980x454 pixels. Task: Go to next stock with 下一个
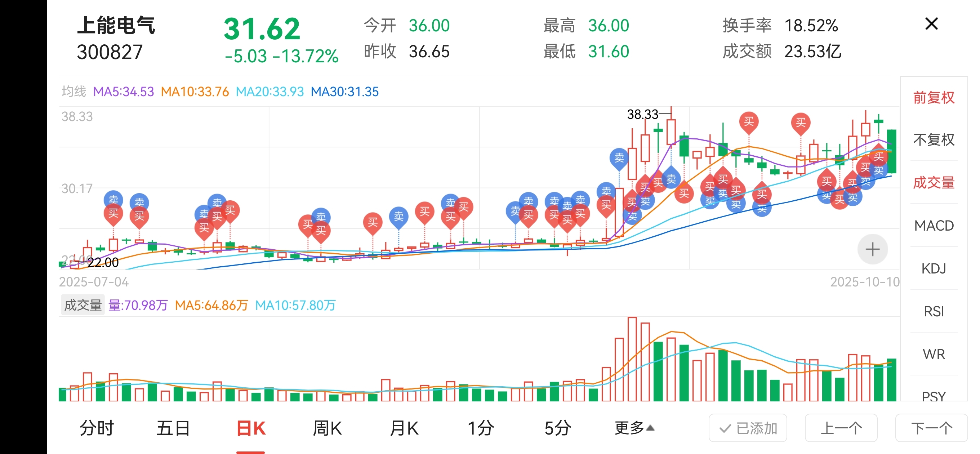pos(931,428)
